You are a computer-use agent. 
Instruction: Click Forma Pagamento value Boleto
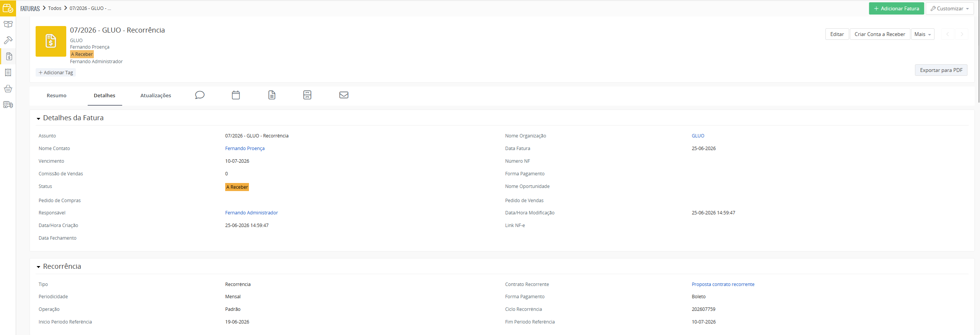coord(699,297)
